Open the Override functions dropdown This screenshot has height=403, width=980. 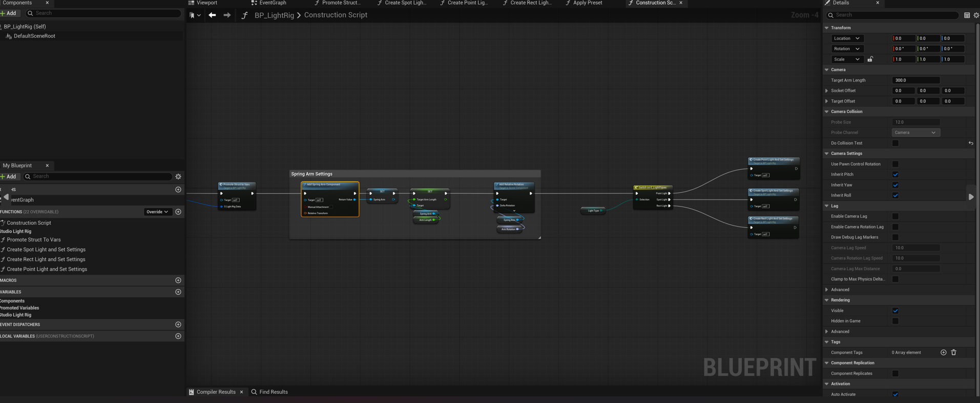coord(157,212)
